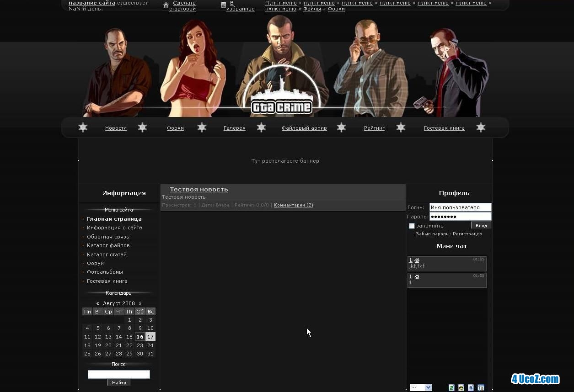Screen dimensions: 574x392
Task: Click the username 1 in the ',kf,fkf' message
Action: (411, 260)
